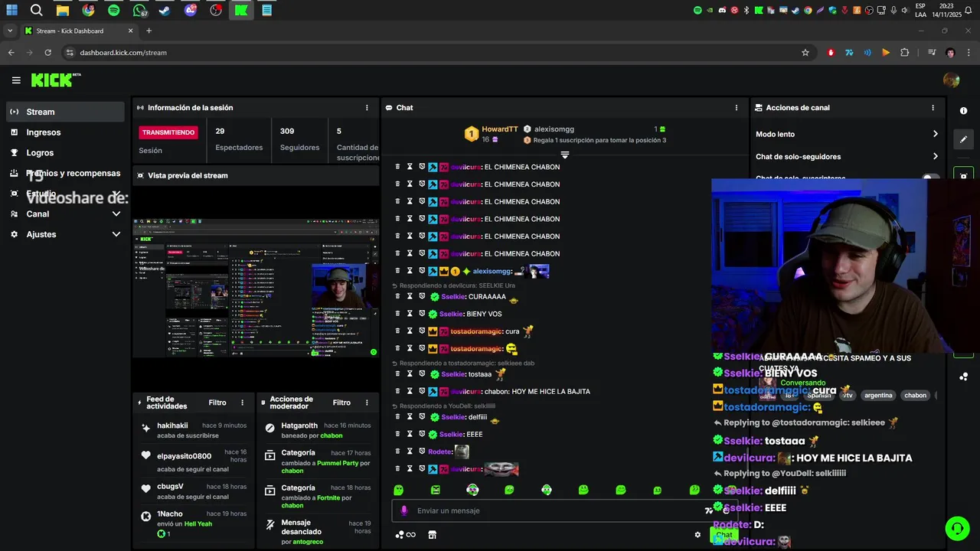The image size is (980, 551).
Task: Delete tostadoramagic's cura message
Action: pyautogui.click(x=397, y=331)
